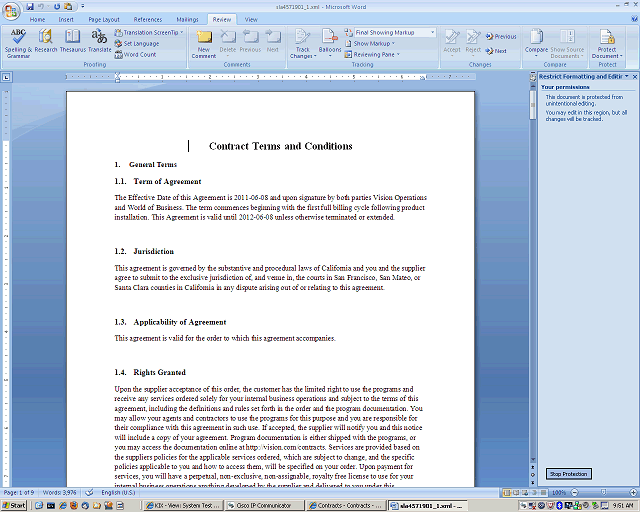This screenshot has height=512, width=640.
Task: Open Restrict Formatting pane options arrow
Action: point(627,76)
